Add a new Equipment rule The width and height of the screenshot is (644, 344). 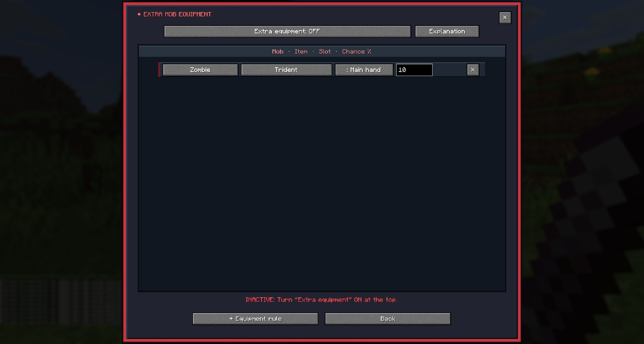255,319
